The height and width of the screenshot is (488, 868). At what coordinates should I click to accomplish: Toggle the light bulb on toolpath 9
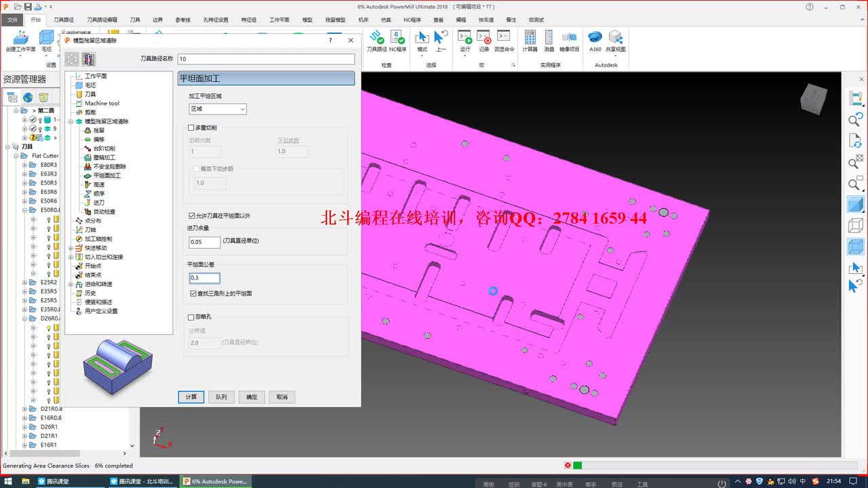pos(40,129)
